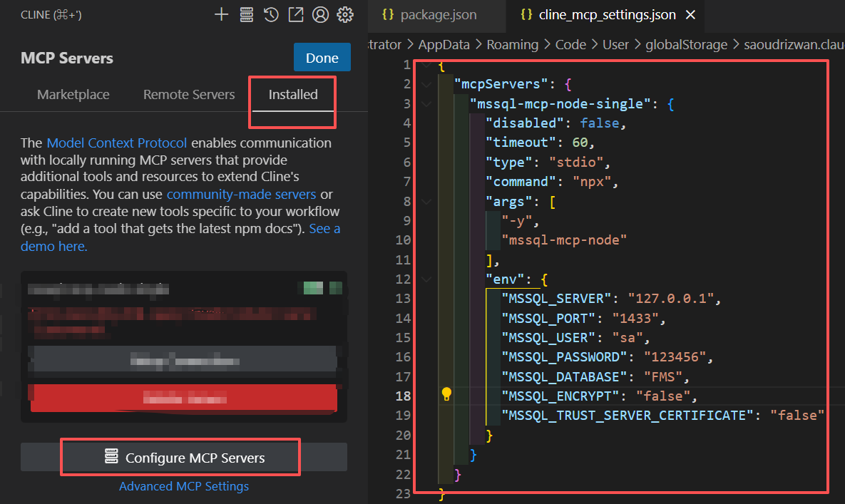Open Cline in editor popout icon
This screenshot has width=845, height=504.
pyautogui.click(x=295, y=14)
